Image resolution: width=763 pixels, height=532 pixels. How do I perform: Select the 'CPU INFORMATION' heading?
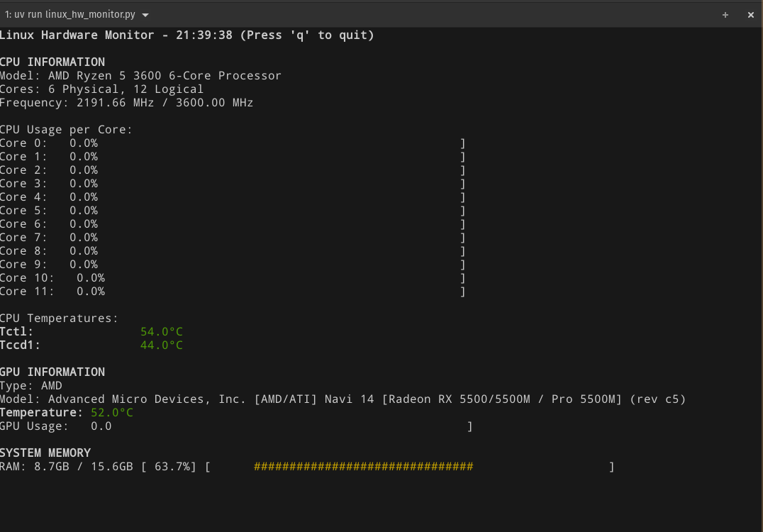coord(52,62)
